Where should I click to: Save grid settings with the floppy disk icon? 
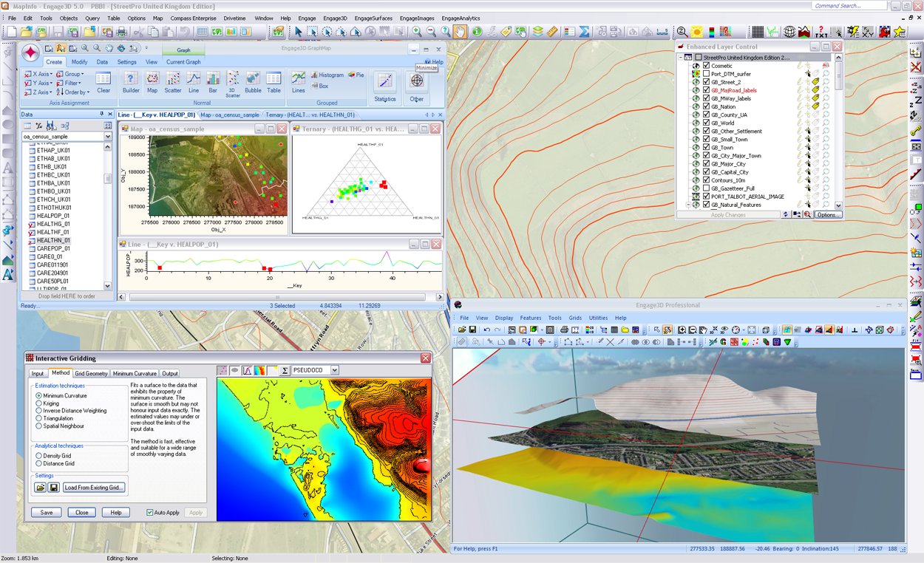point(54,488)
